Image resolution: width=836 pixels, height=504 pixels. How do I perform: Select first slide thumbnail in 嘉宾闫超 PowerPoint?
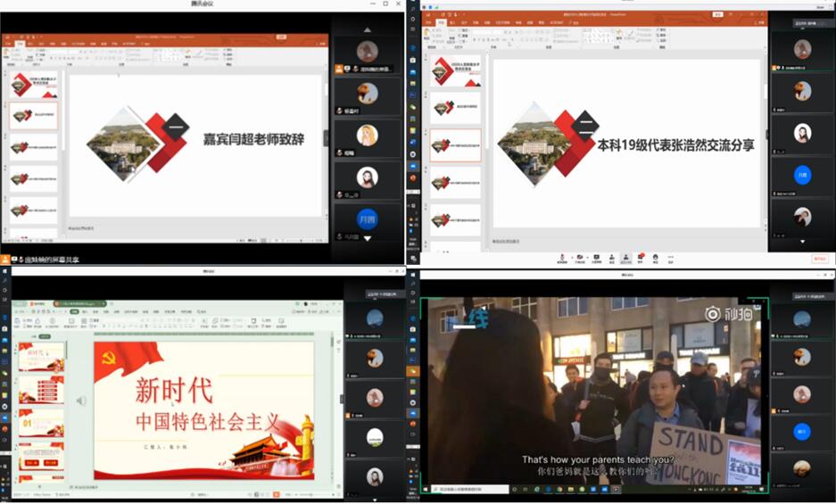[x=34, y=87]
